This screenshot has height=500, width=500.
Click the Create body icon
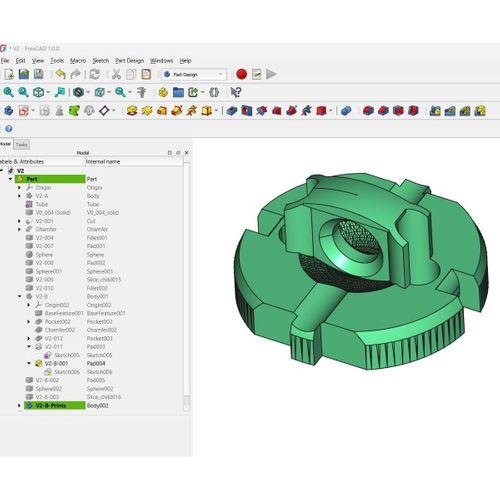[x=8, y=111]
